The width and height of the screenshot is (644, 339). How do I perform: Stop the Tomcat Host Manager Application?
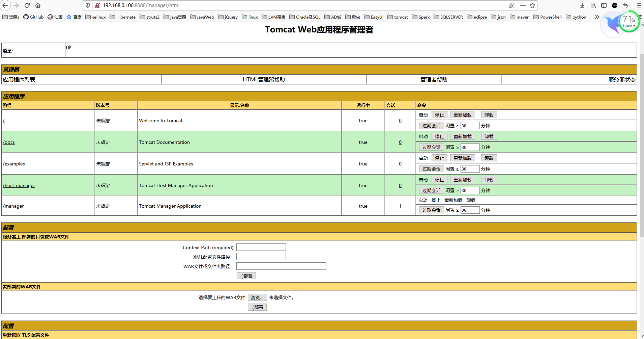click(439, 180)
